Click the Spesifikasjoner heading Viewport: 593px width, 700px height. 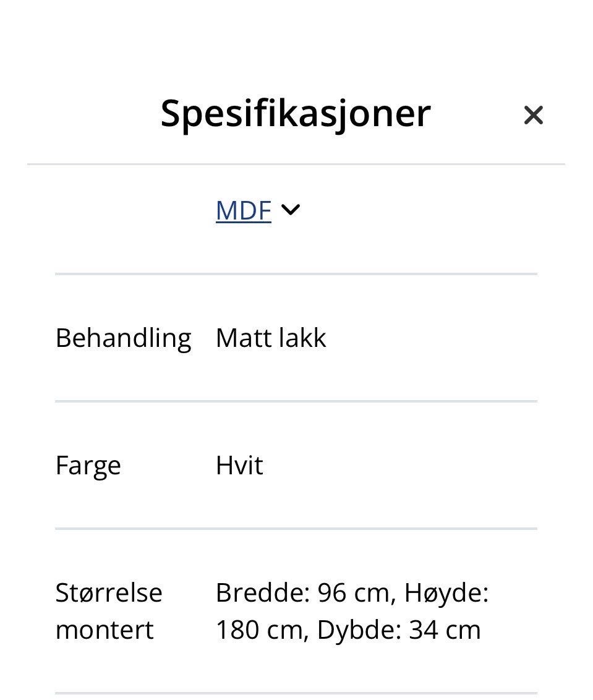point(295,113)
